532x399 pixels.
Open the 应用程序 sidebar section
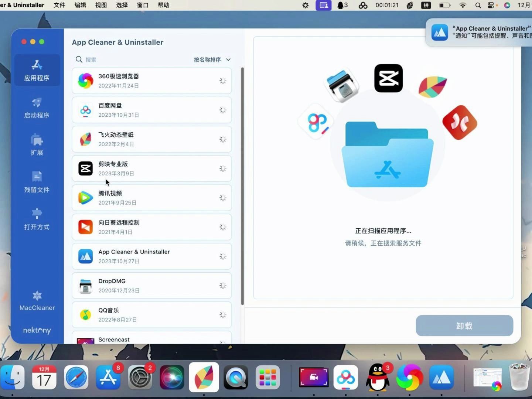37,70
